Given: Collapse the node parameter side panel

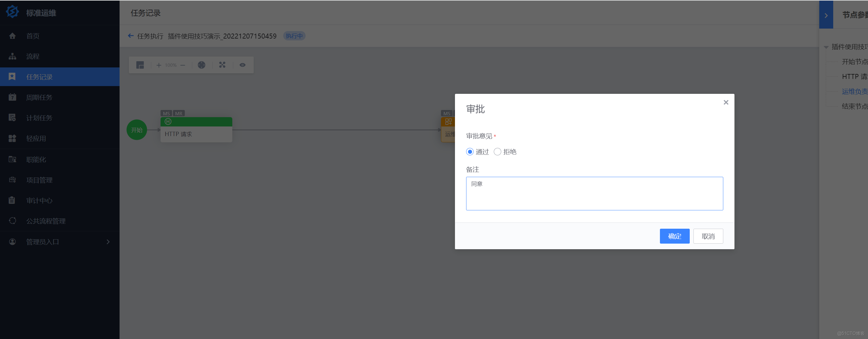Looking at the screenshot, I should tap(826, 15).
